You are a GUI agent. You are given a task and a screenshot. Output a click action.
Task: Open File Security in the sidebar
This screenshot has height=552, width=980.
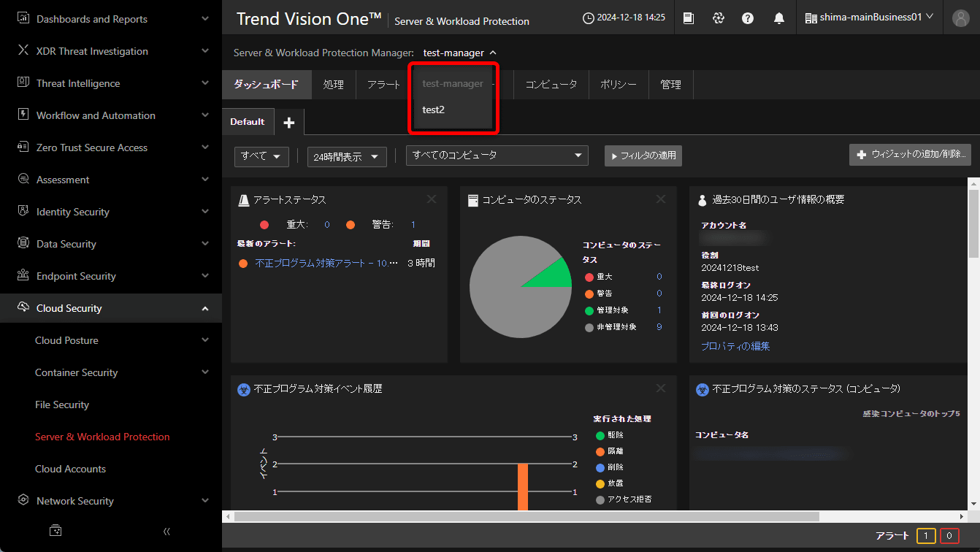click(62, 405)
